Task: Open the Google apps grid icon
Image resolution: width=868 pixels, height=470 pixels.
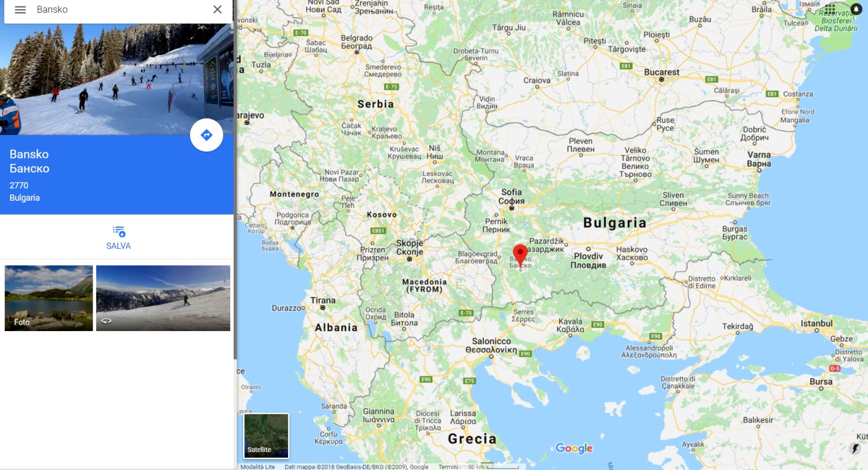Action: pos(830,9)
